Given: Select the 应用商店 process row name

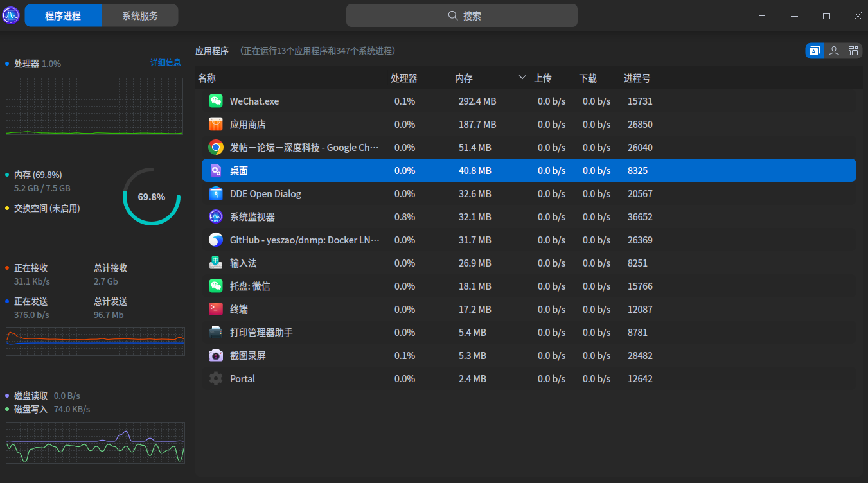Looking at the screenshot, I should (x=248, y=125).
